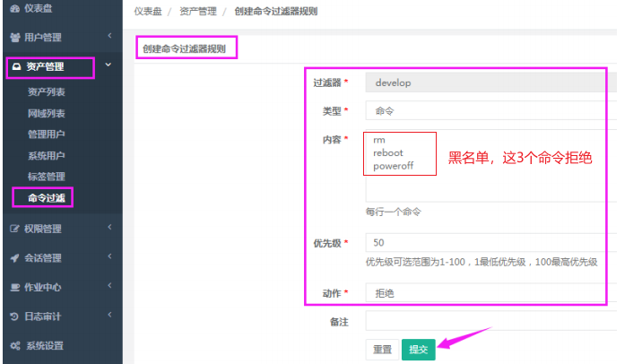Click 仪表盘 breadcrumb link
This screenshot has height=364, width=642.
[x=148, y=12]
